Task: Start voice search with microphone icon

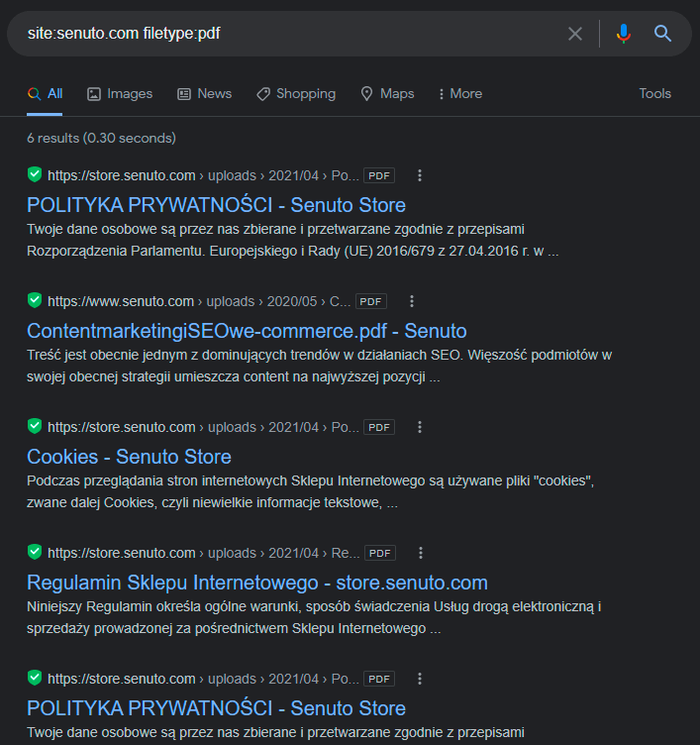Action: point(623,34)
